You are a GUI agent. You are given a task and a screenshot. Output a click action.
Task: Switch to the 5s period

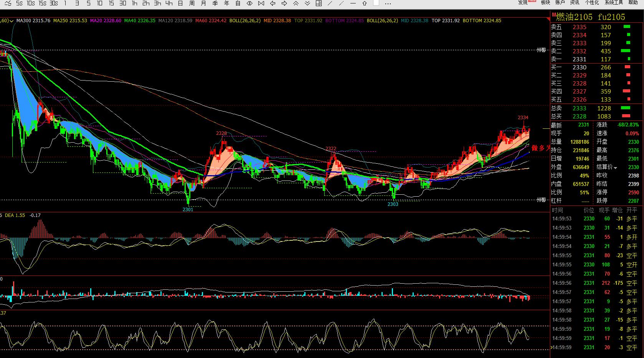[19, 3]
